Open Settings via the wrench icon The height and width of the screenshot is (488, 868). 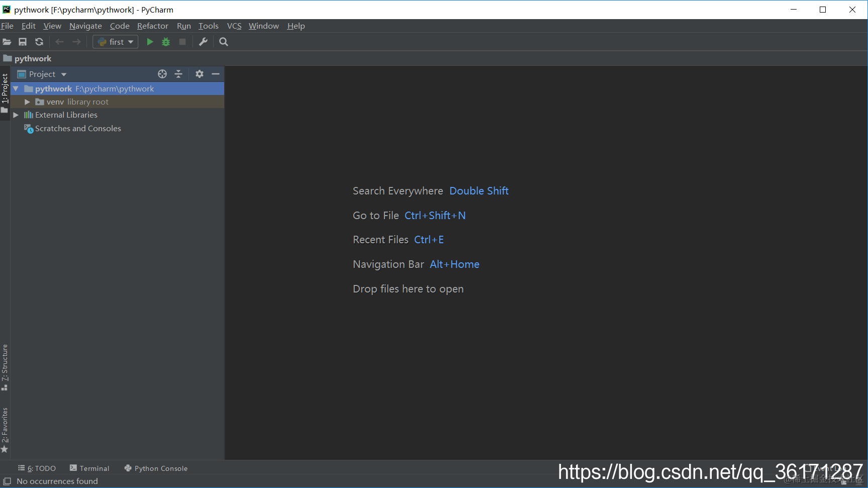coord(203,42)
